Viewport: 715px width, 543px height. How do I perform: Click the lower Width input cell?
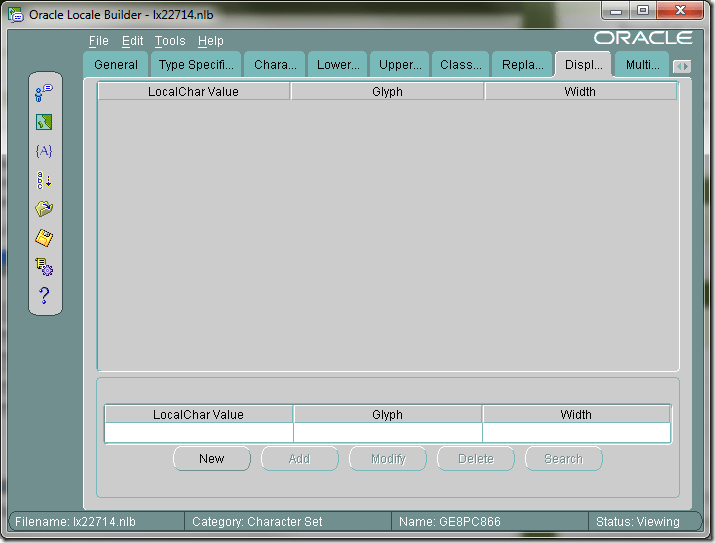click(x=576, y=433)
